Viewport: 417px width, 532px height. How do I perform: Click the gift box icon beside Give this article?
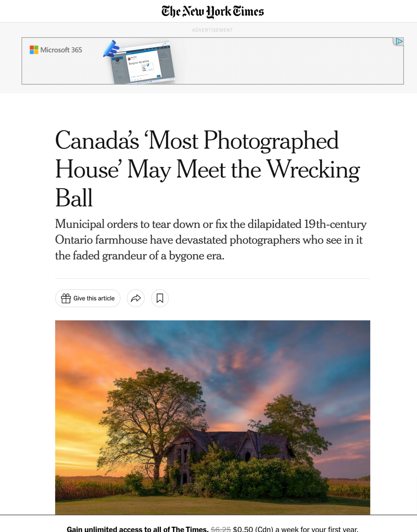click(66, 298)
